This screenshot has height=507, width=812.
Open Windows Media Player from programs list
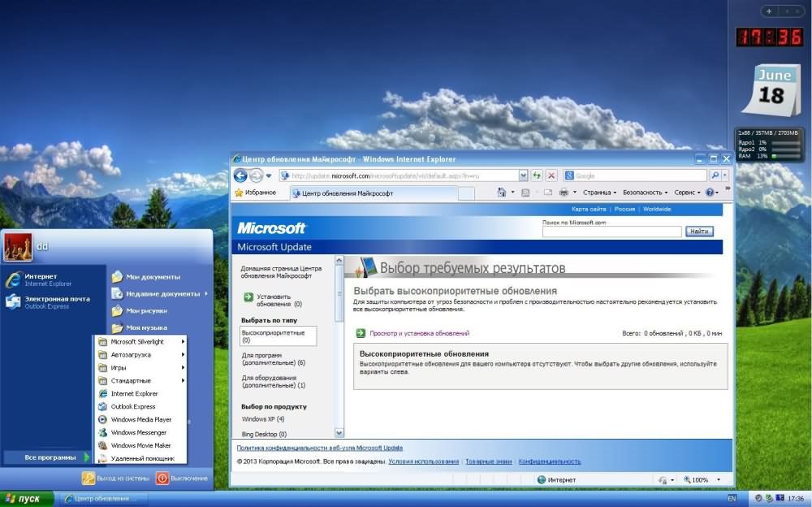tap(140, 419)
